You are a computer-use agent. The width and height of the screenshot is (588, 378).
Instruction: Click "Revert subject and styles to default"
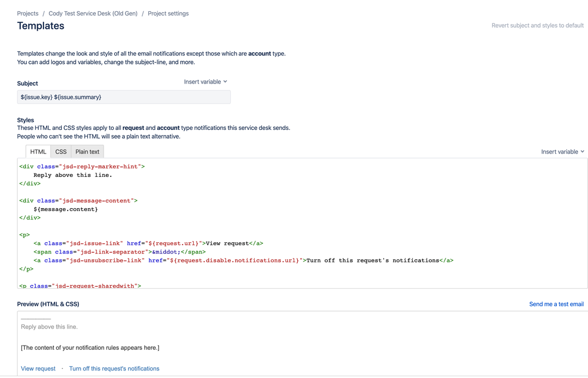tap(537, 25)
